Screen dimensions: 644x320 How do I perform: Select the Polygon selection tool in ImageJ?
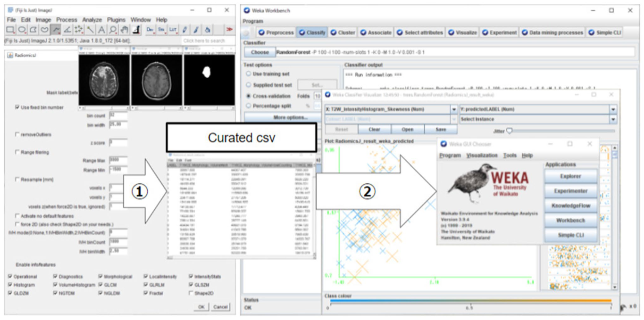click(x=33, y=30)
